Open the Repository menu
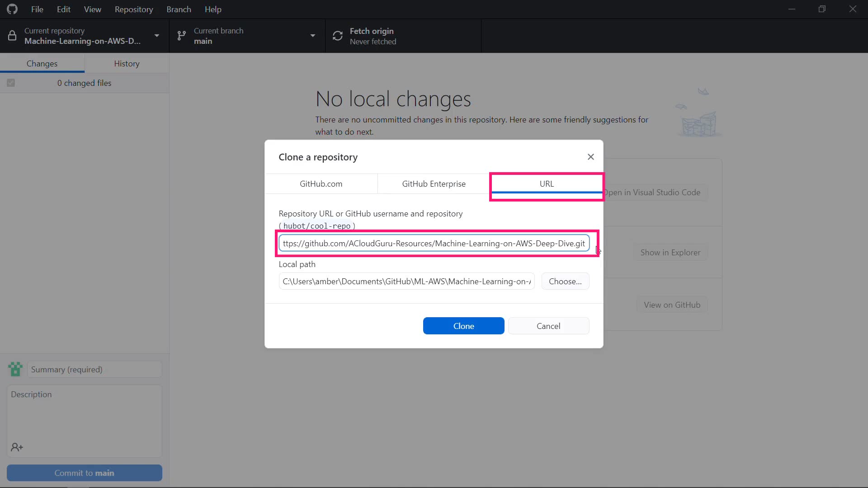Image resolution: width=868 pixels, height=488 pixels. pos(133,9)
